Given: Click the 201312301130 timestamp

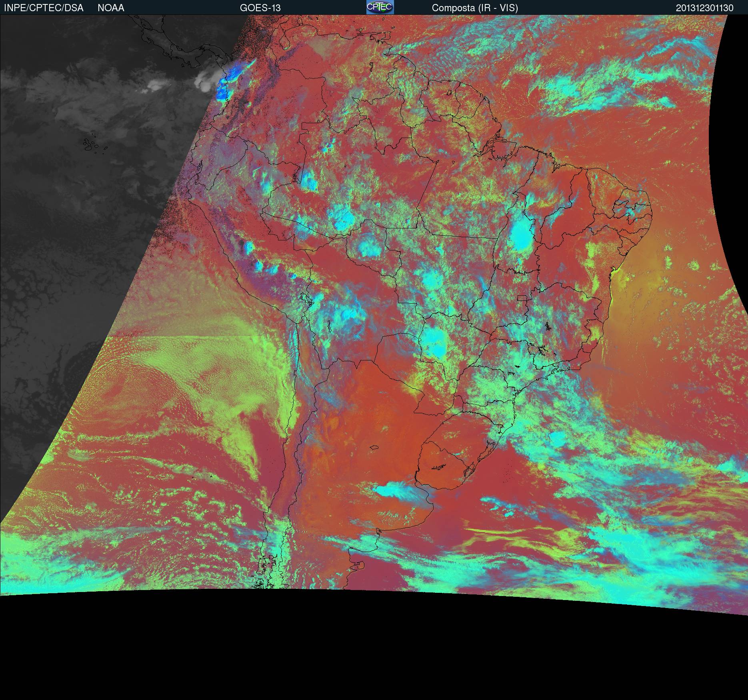Looking at the screenshot, I should coord(704,8).
